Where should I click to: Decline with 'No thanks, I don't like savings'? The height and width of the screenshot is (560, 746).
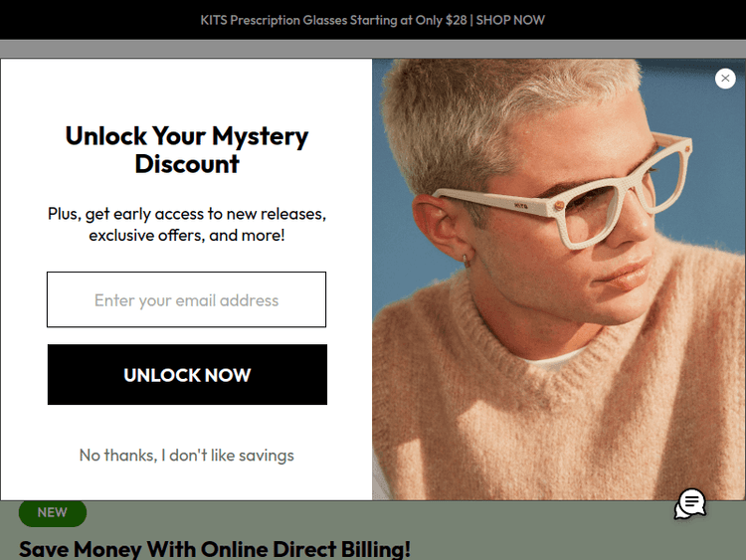click(187, 456)
